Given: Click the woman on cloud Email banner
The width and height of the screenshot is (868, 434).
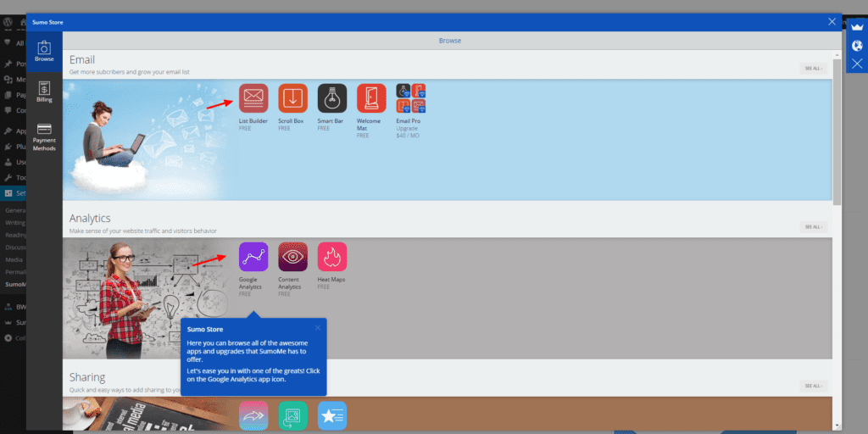Looking at the screenshot, I should 147,140.
